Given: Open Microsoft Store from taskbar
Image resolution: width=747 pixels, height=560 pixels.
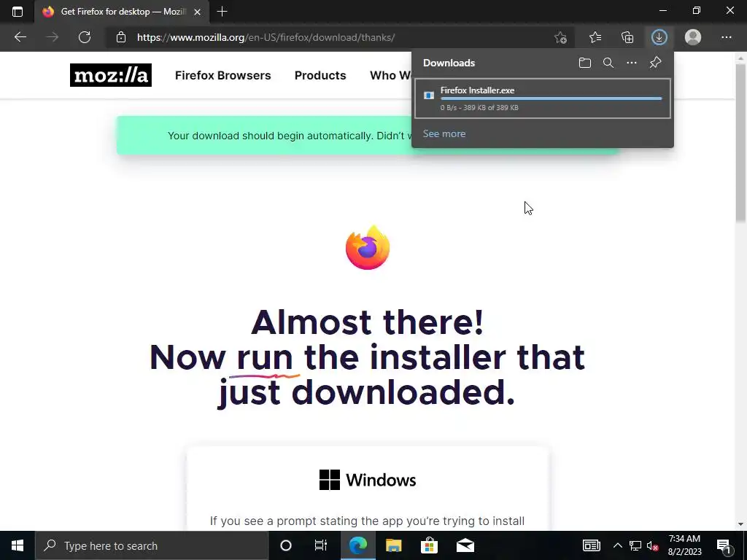Looking at the screenshot, I should click(x=429, y=545).
